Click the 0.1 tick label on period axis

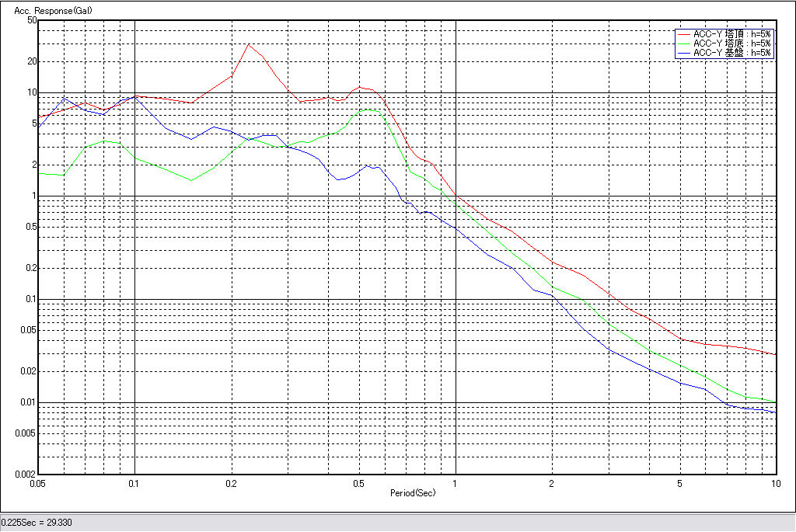pos(134,484)
